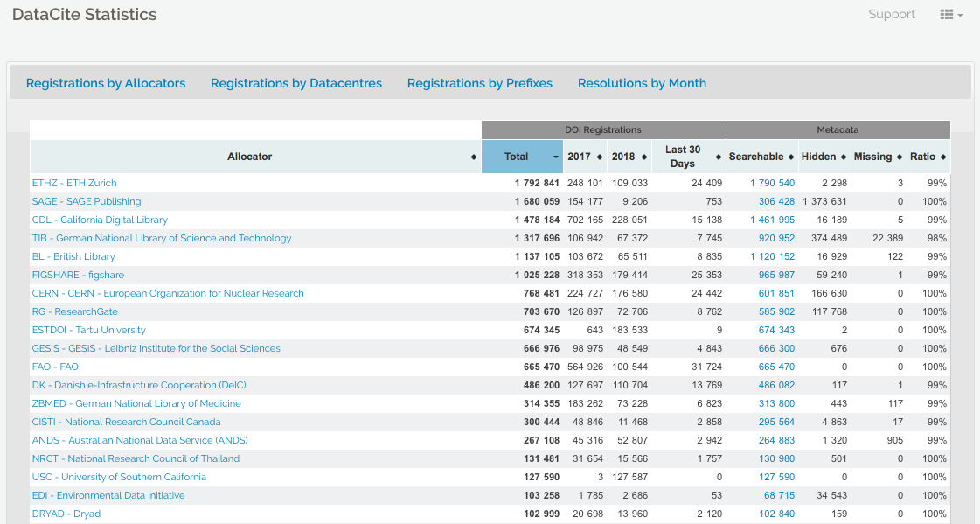980x524 pixels.
Task: Select SAGE hidden value 1 373 631
Action: coord(825,201)
